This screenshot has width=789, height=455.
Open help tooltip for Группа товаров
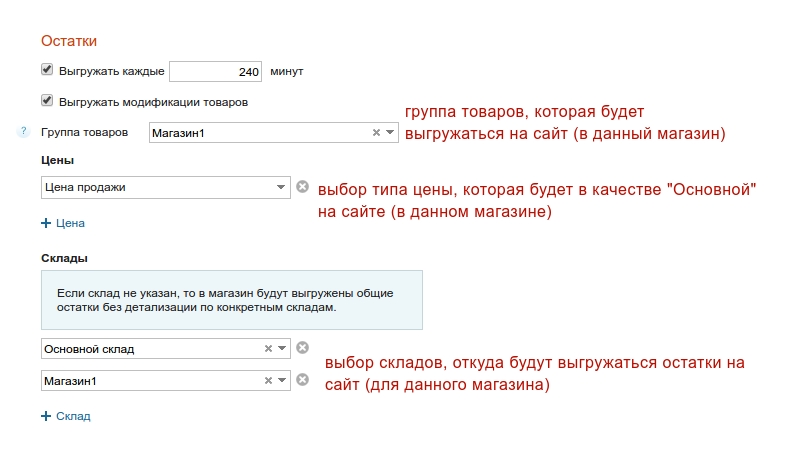(23, 132)
